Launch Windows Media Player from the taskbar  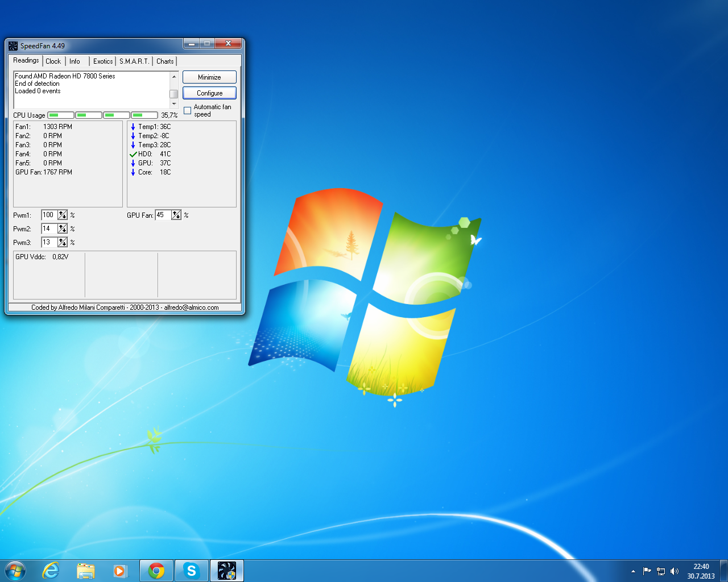click(x=120, y=571)
